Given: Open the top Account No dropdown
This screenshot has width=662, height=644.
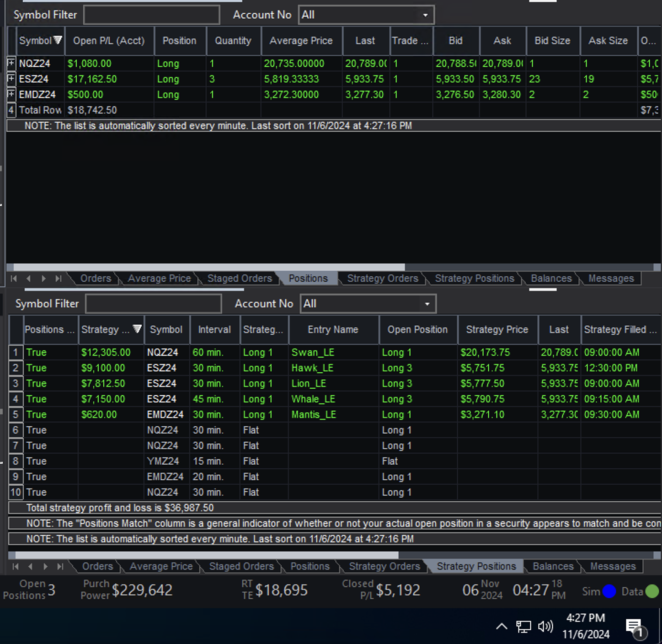Looking at the screenshot, I should [424, 14].
